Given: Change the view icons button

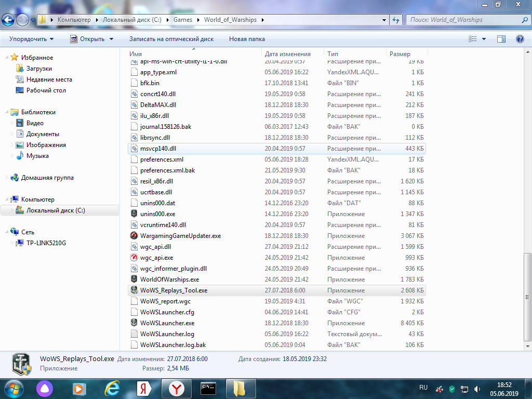Looking at the screenshot, I should point(473,39).
